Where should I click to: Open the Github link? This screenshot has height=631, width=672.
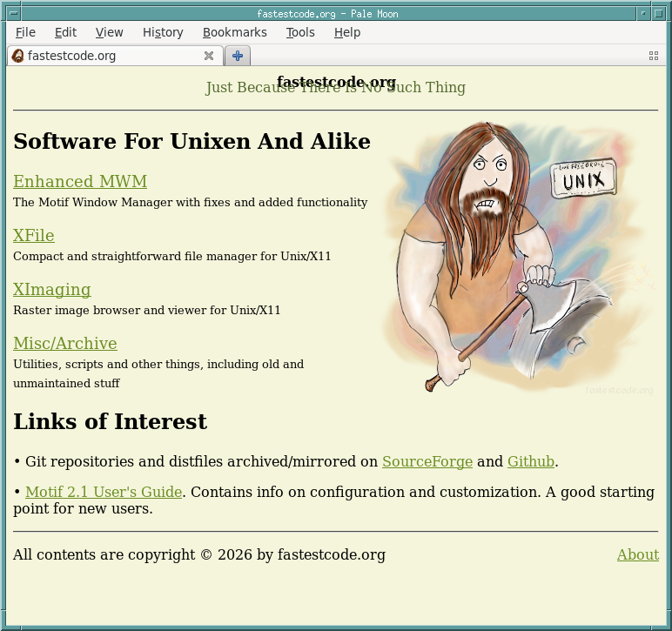[530, 462]
